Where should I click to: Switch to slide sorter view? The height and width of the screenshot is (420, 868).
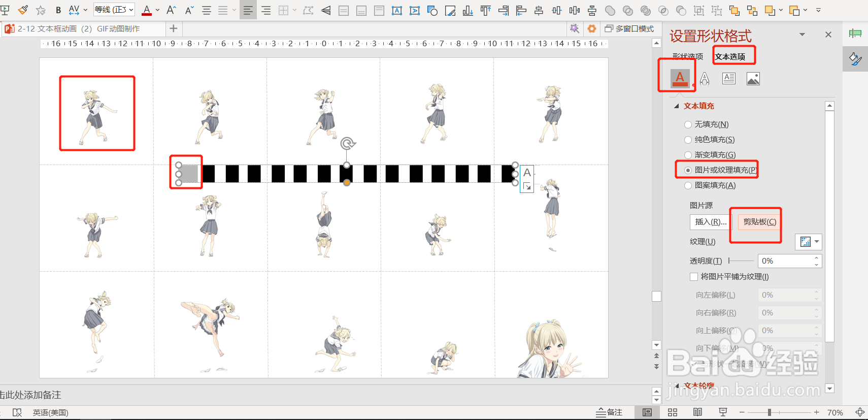coord(673,412)
